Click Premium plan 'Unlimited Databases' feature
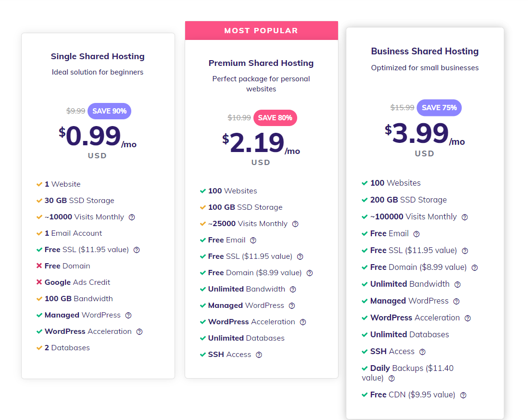 [246, 338]
